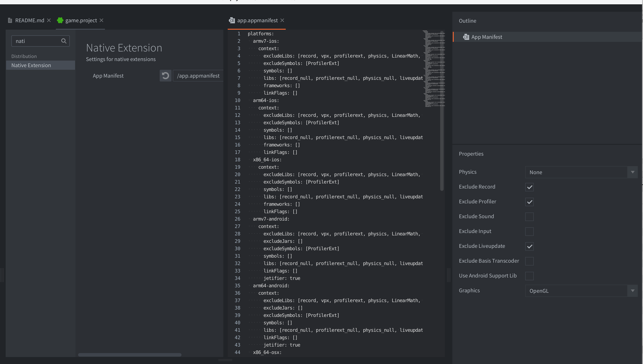The width and height of the screenshot is (643, 364).
Task: Open the Physics dropdown
Action: coord(581,172)
